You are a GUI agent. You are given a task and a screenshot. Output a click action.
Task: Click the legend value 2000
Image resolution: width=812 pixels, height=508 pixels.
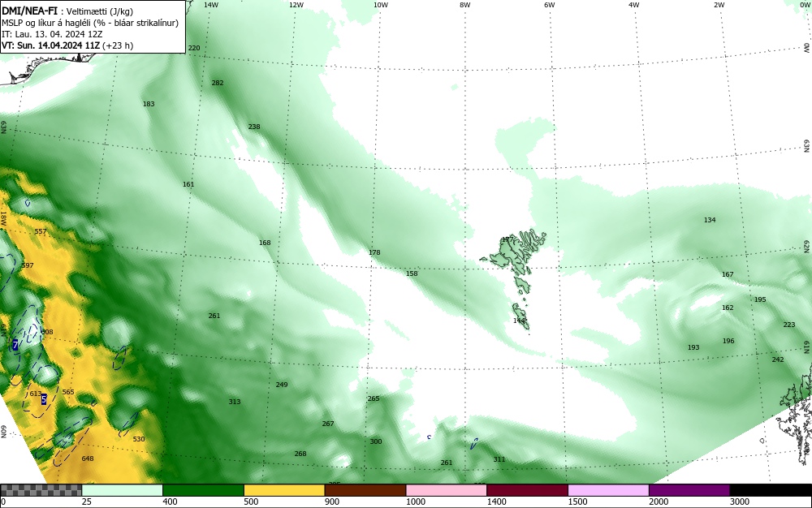[x=659, y=502]
